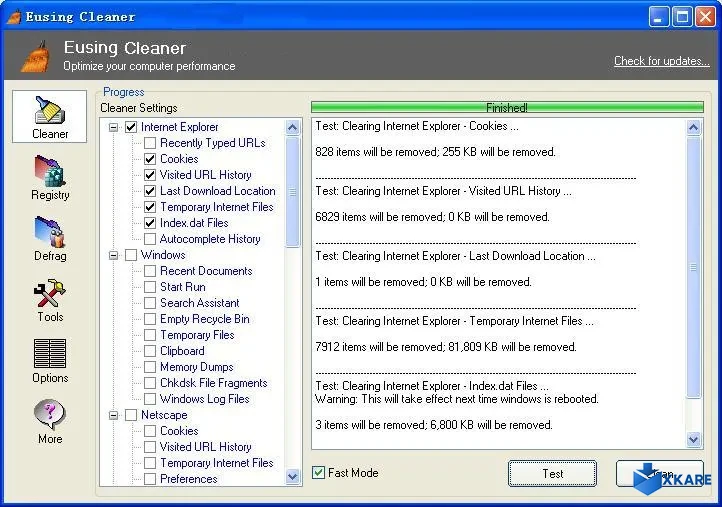Check the Windows group checkbox
This screenshot has width=722, height=507.
click(131, 255)
